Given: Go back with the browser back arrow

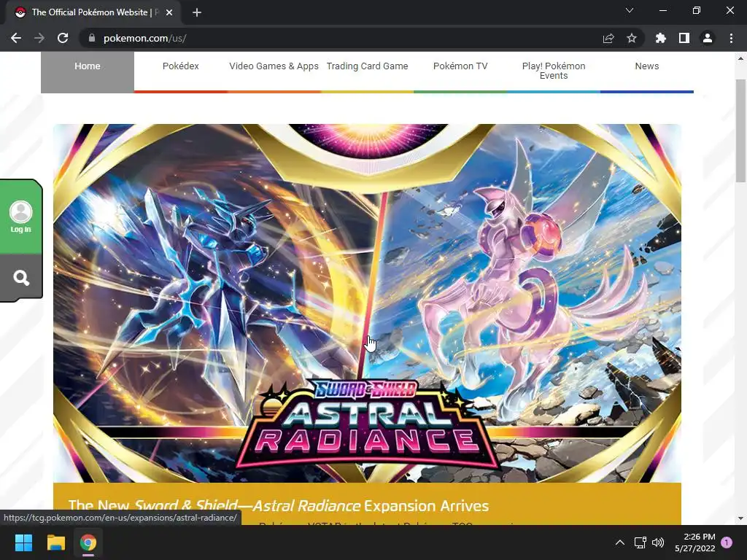Looking at the screenshot, I should point(16,38).
